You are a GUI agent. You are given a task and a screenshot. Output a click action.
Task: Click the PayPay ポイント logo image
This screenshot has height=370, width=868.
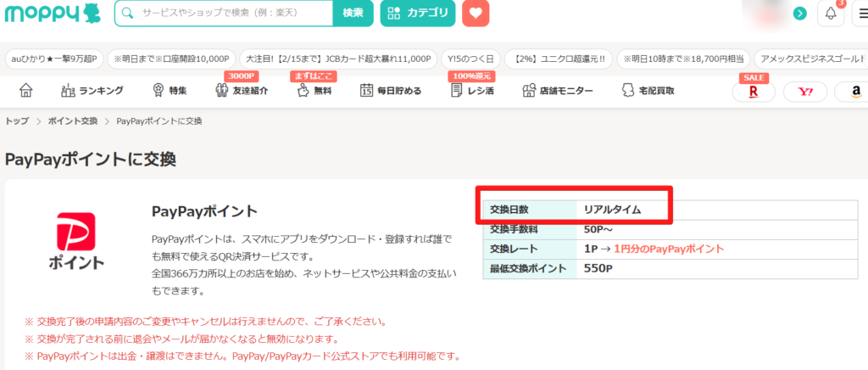tap(76, 240)
